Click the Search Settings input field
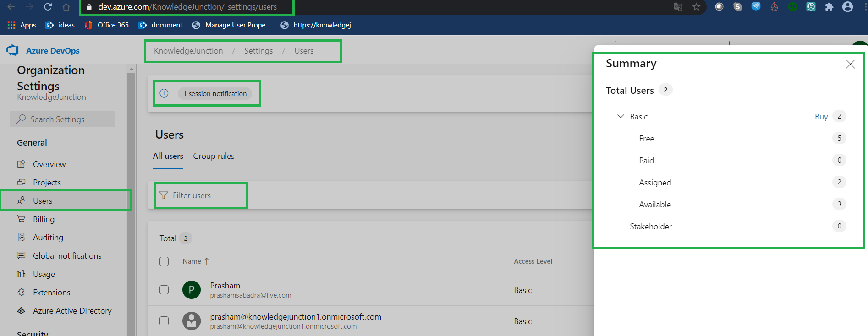 pos(62,119)
